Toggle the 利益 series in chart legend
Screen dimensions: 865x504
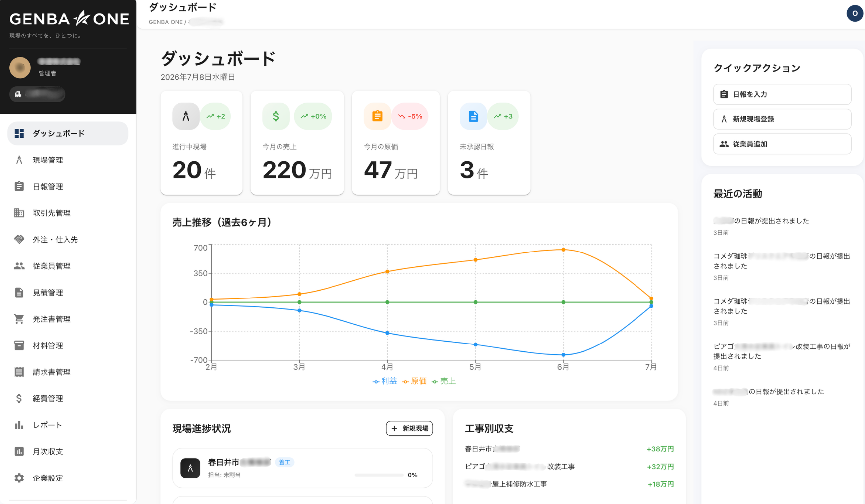[385, 381]
